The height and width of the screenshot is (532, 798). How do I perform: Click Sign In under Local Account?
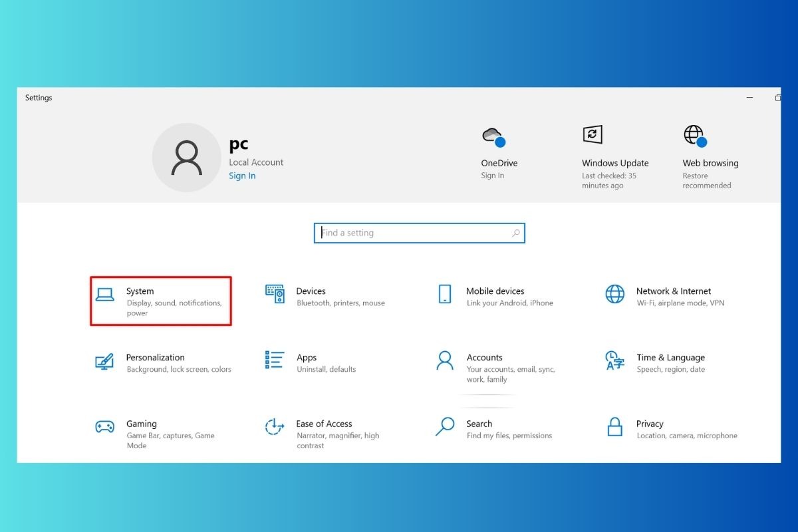[242, 176]
